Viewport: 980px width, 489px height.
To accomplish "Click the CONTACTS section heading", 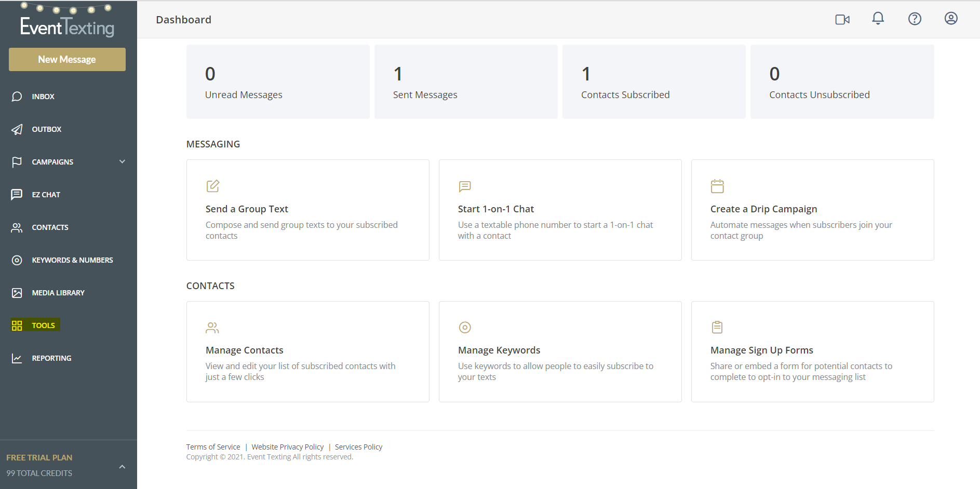I will pyautogui.click(x=210, y=286).
